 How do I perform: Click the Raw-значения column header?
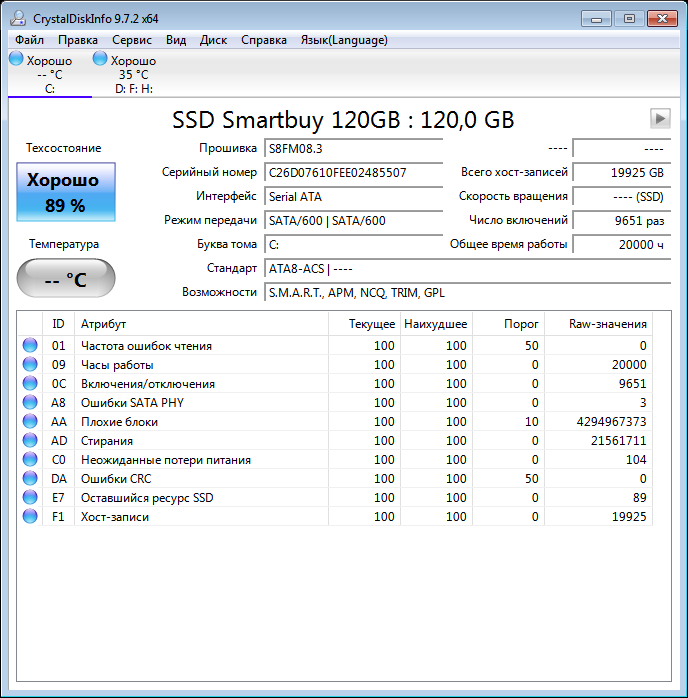click(607, 324)
